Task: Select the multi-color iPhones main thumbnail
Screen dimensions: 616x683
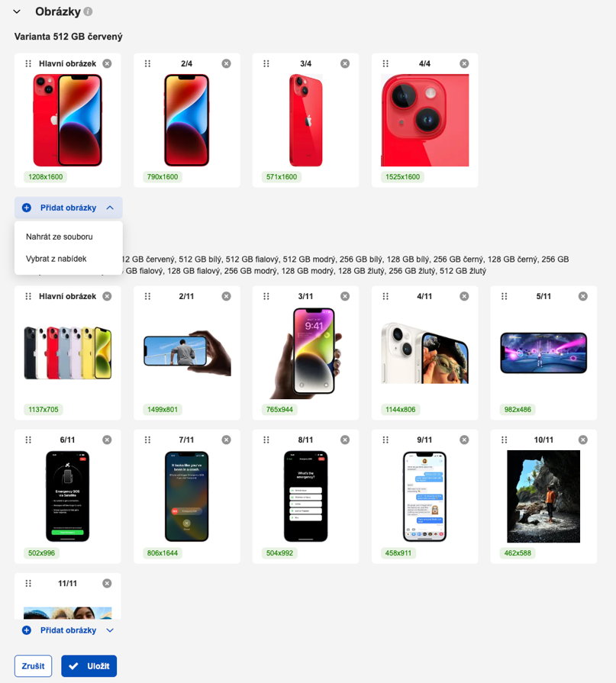Action: (67, 353)
